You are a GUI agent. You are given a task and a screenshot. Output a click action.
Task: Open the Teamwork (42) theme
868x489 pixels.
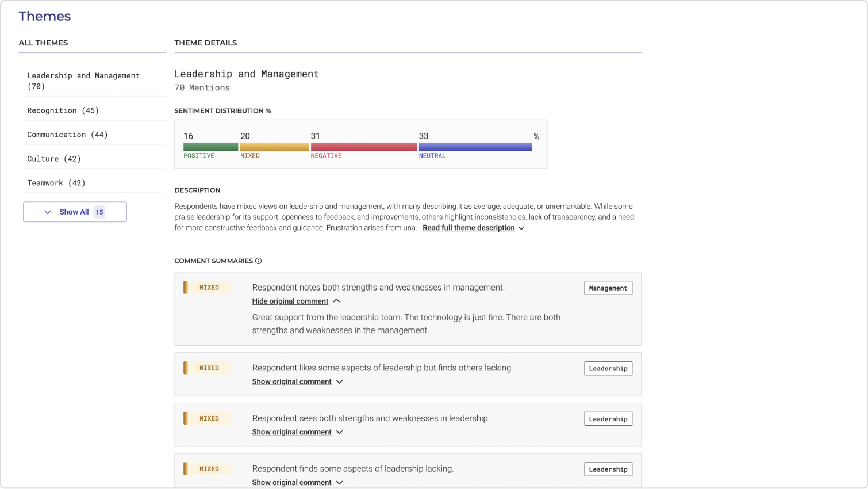click(x=94, y=183)
